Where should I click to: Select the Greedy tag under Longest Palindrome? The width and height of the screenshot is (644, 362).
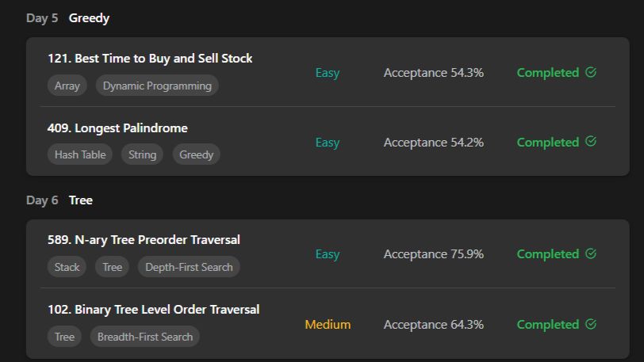[197, 154]
